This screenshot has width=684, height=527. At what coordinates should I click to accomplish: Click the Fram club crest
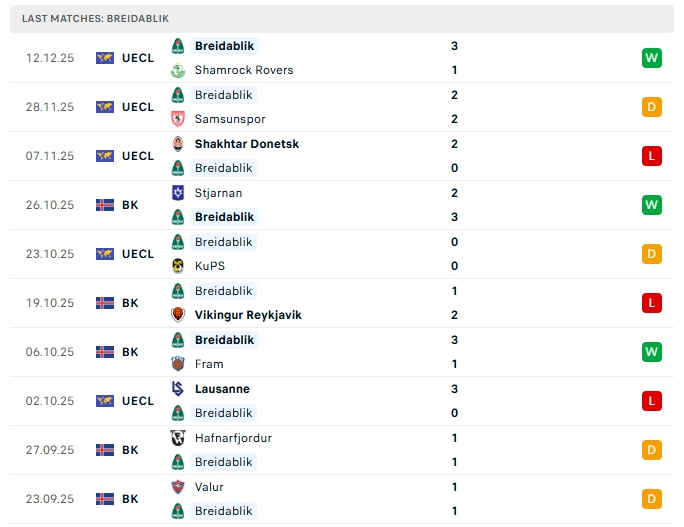click(x=178, y=364)
